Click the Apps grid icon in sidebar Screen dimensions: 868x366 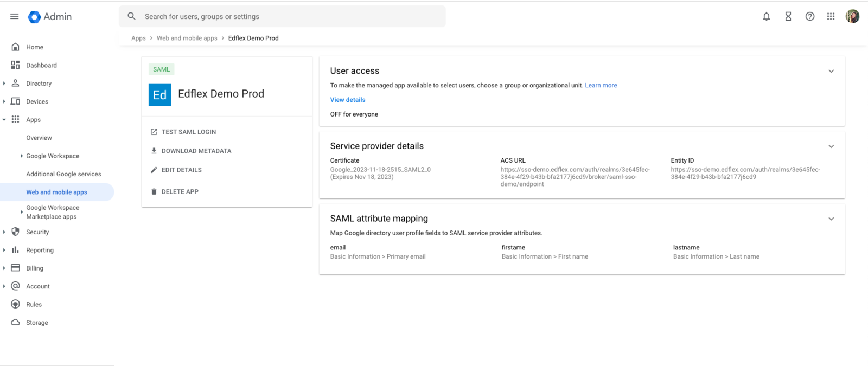tap(15, 119)
